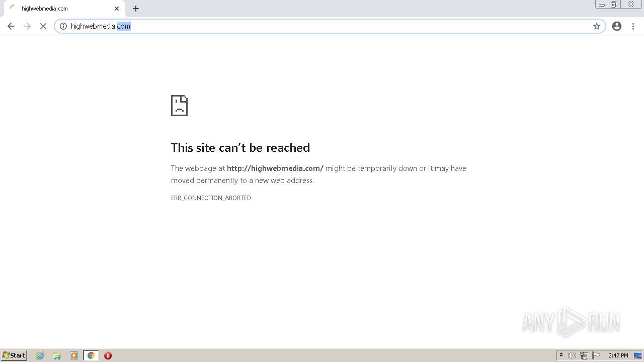Open the Chrome three-dot menu
The image size is (644, 362).
point(633,26)
